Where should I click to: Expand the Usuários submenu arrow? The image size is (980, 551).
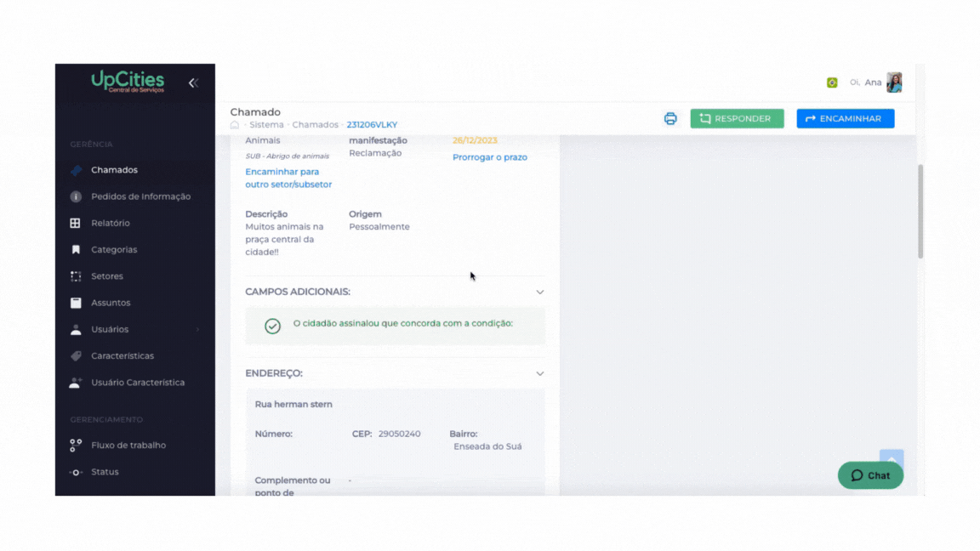[x=197, y=330]
